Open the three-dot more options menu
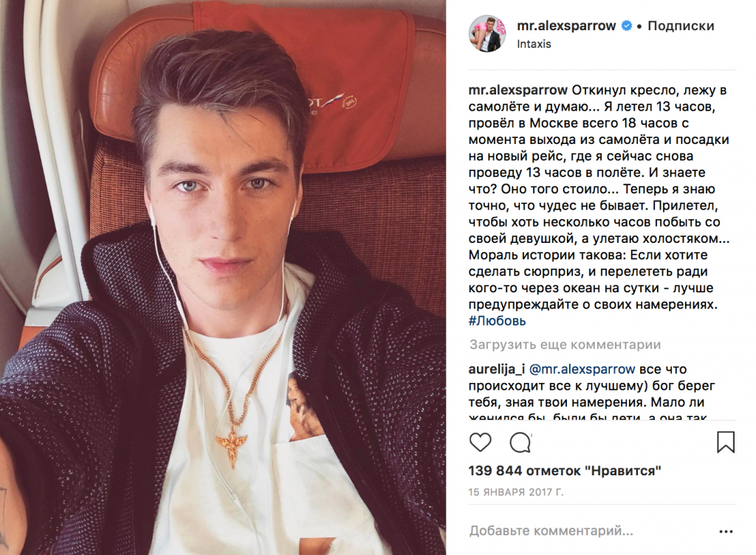 coord(726,531)
